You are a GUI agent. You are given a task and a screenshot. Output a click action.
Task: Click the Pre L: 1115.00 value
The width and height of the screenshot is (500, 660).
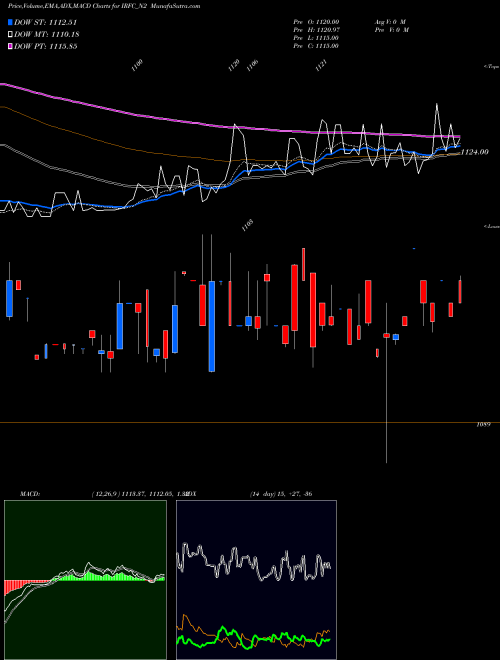pyautogui.click(x=316, y=38)
